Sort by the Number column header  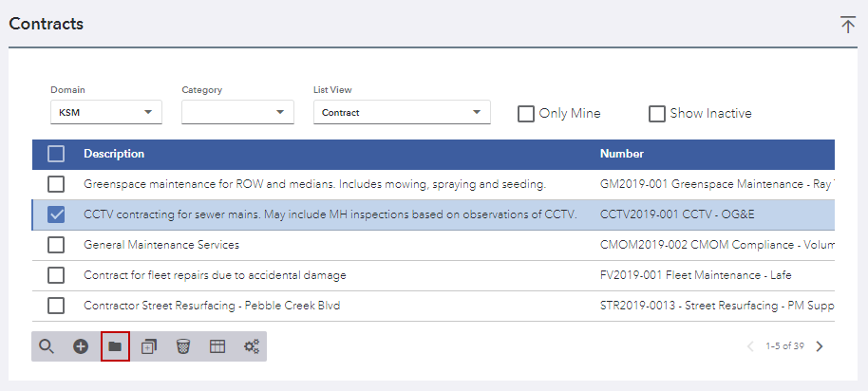(621, 154)
